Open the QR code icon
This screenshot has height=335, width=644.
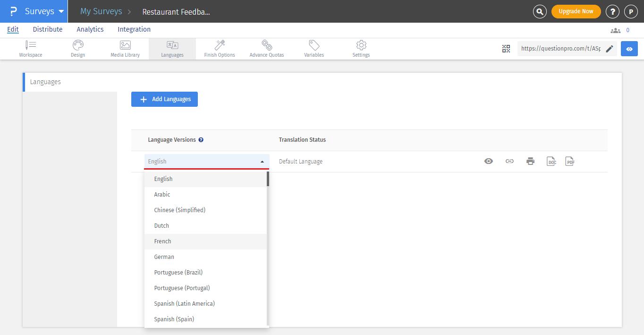pos(506,49)
